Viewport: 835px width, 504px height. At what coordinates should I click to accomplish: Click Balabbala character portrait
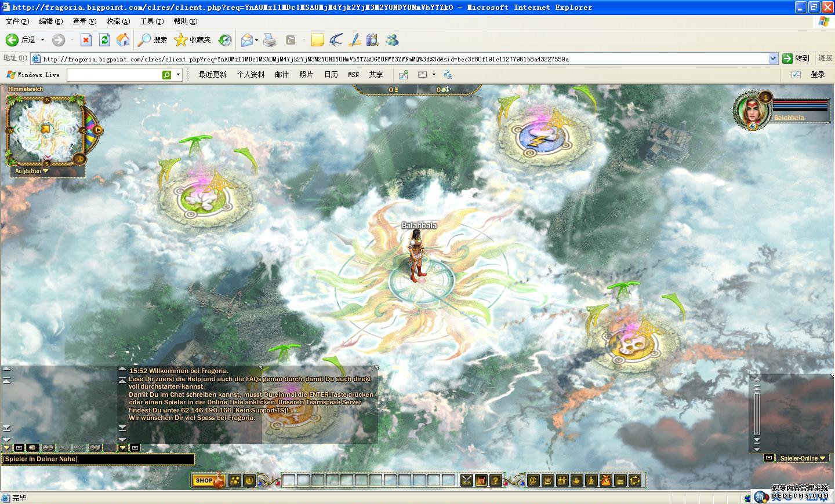[752, 110]
